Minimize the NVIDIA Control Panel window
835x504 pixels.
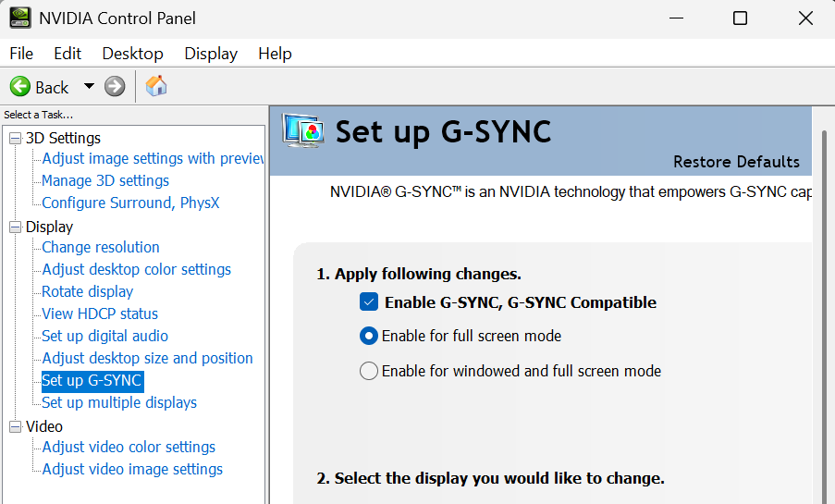tap(676, 18)
